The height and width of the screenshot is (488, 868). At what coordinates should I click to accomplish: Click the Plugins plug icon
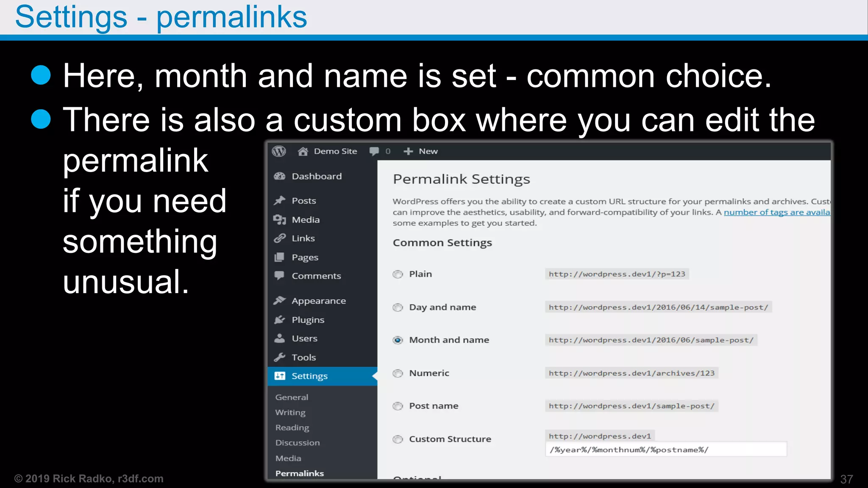[280, 319]
